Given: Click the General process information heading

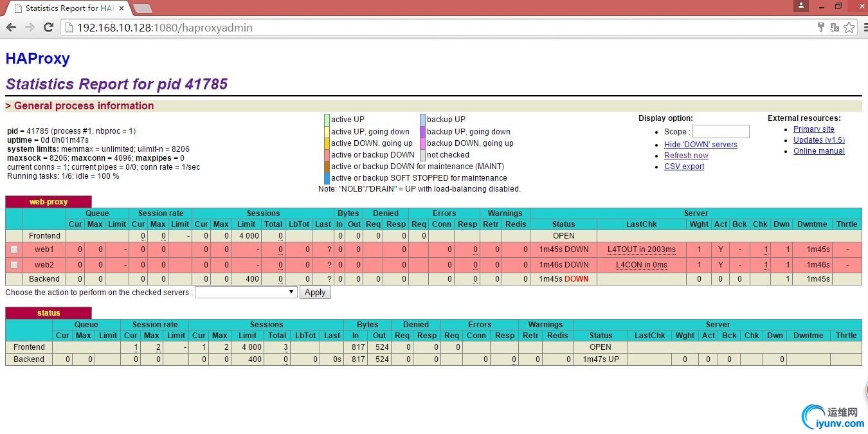Looking at the screenshot, I should point(84,106).
